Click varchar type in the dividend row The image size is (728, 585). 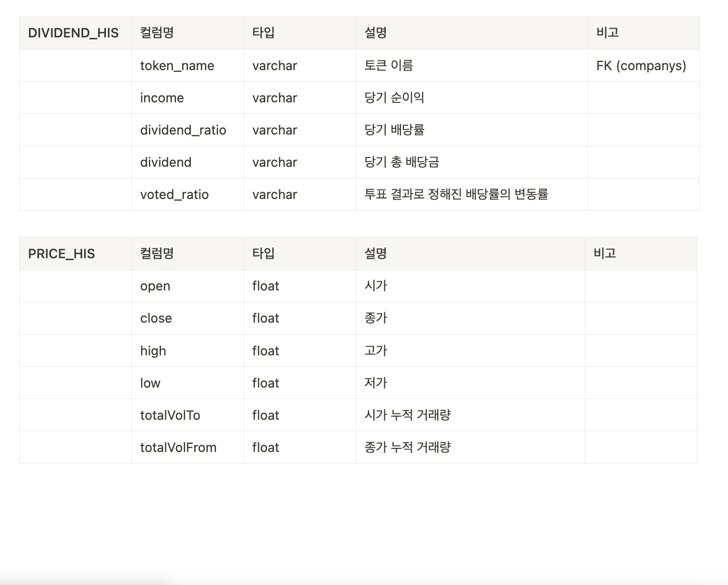pyautogui.click(x=300, y=162)
